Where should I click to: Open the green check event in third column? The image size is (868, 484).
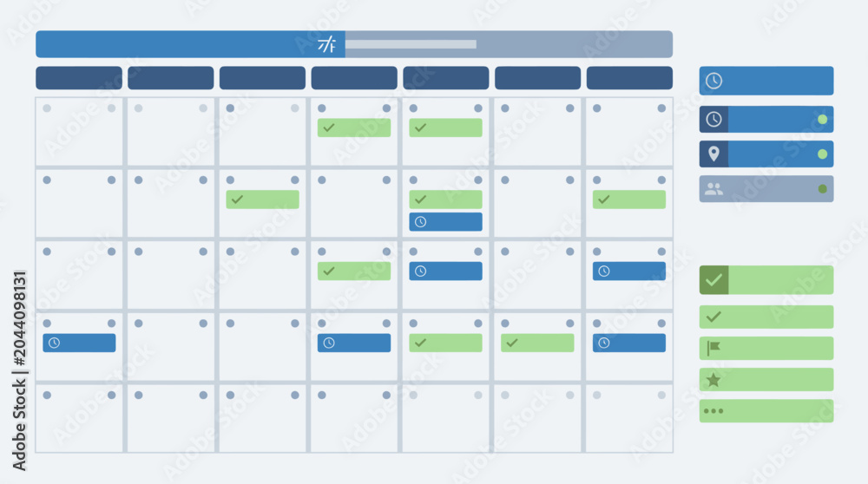[x=262, y=199]
